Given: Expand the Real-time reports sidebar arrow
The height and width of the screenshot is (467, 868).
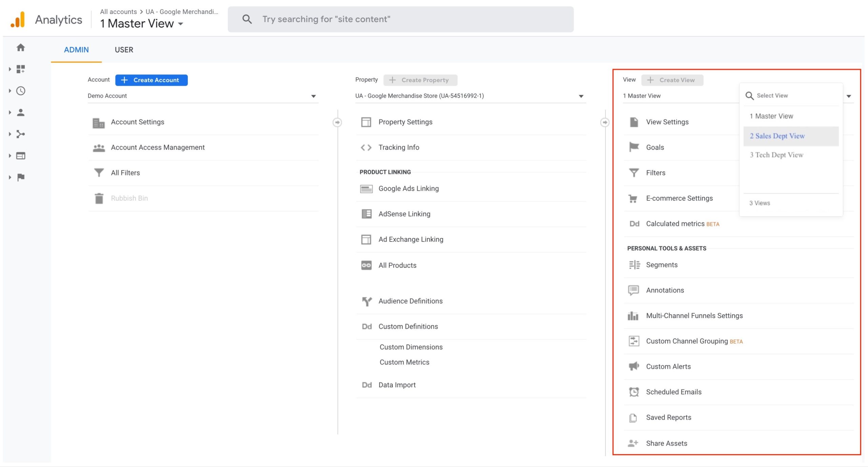Looking at the screenshot, I should point(10,91).
